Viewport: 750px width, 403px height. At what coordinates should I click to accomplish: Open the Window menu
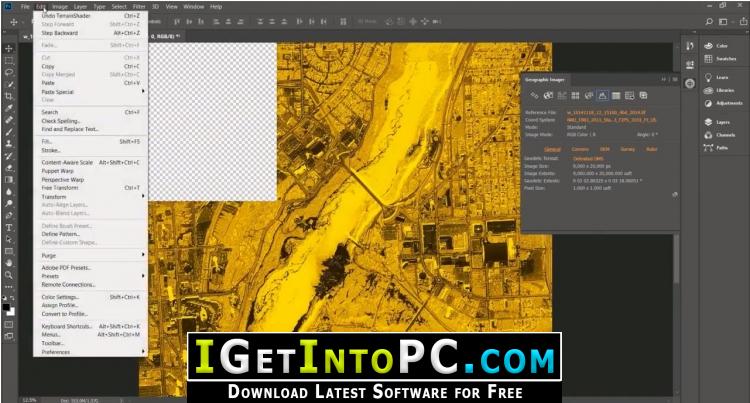click(194, 7)
